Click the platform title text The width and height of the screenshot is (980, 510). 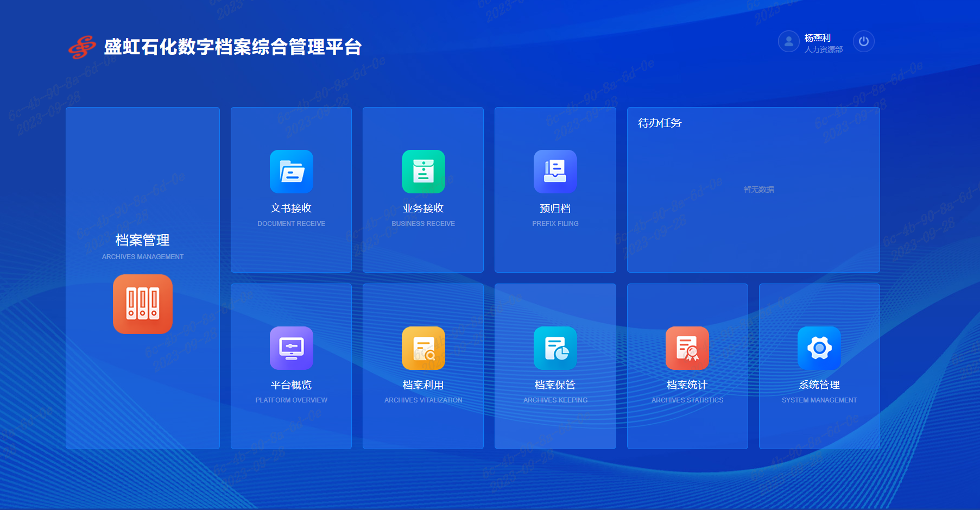pyautogui.click(x=233, y=48)
